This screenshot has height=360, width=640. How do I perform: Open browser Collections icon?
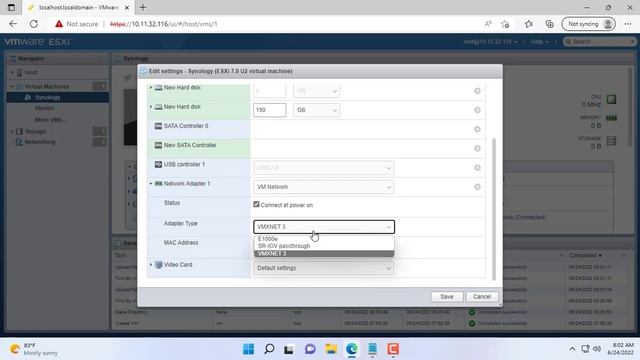pos(549,24)
